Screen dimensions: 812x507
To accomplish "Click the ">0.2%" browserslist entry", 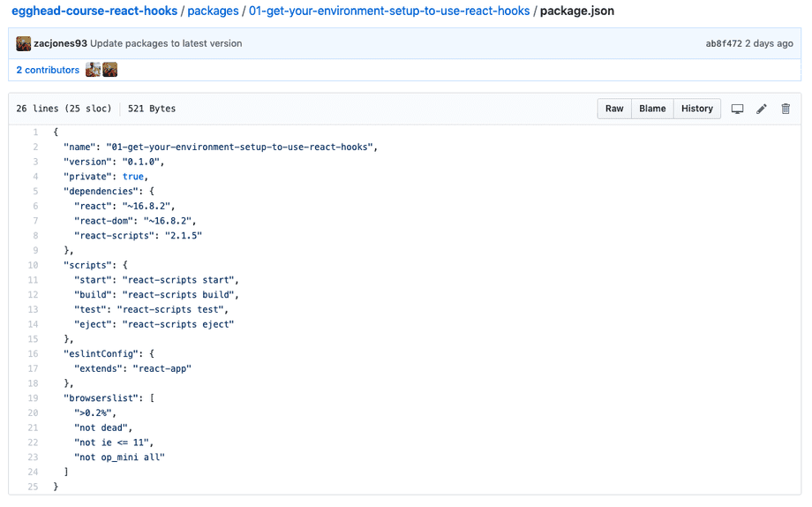I will pyautogui.click(x=94, y=413).
